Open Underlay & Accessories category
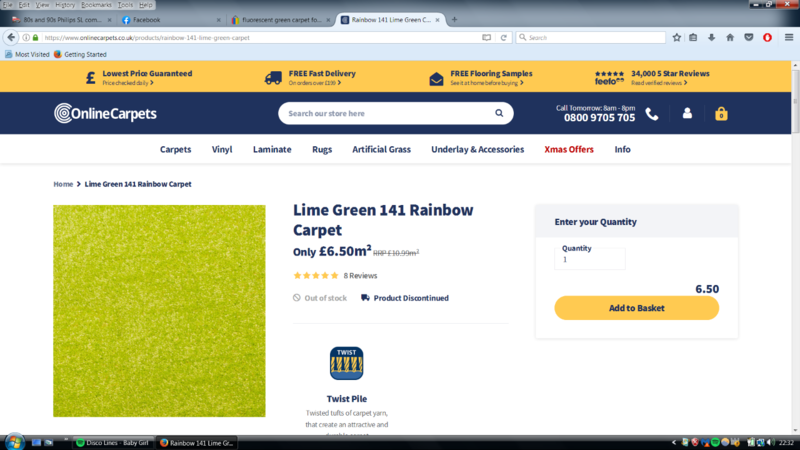 click(477, 149)
